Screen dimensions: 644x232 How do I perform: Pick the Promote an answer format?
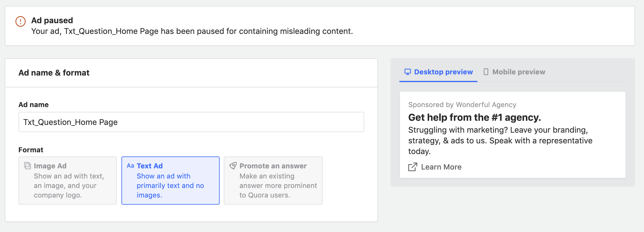click(273, 181)
